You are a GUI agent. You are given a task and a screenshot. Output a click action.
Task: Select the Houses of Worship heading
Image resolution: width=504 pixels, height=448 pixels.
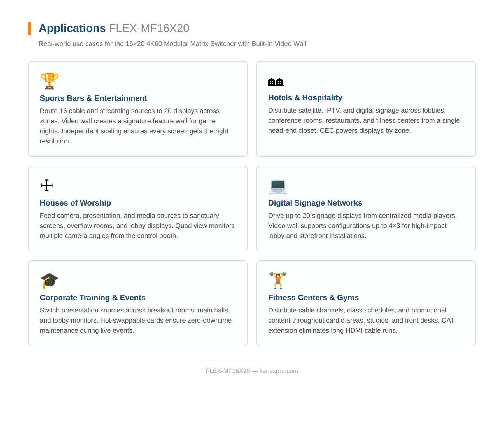click(x=75, y=203)
